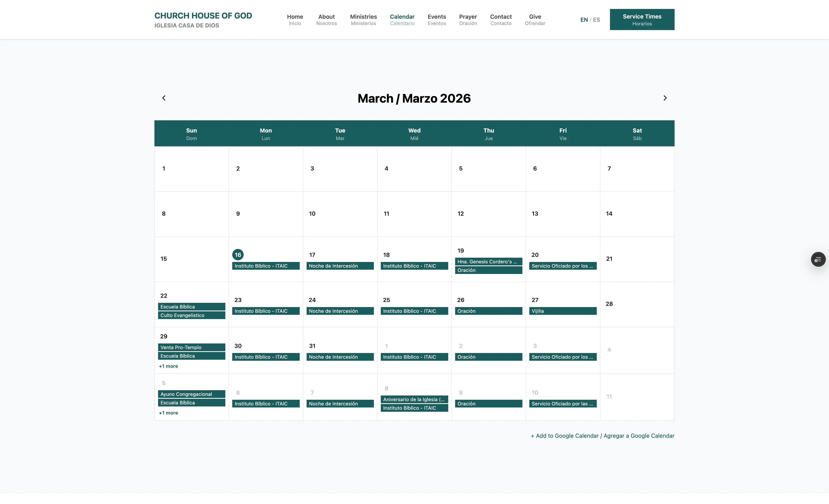The image size is (829, 504).
Task: View the Oración event on March 26
Action: point(488,311)
